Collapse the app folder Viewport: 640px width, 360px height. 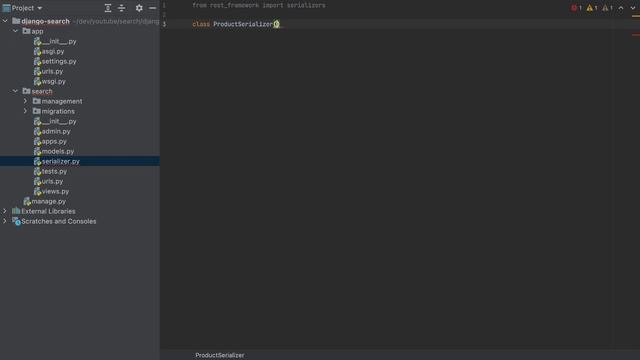coord(15,31)
